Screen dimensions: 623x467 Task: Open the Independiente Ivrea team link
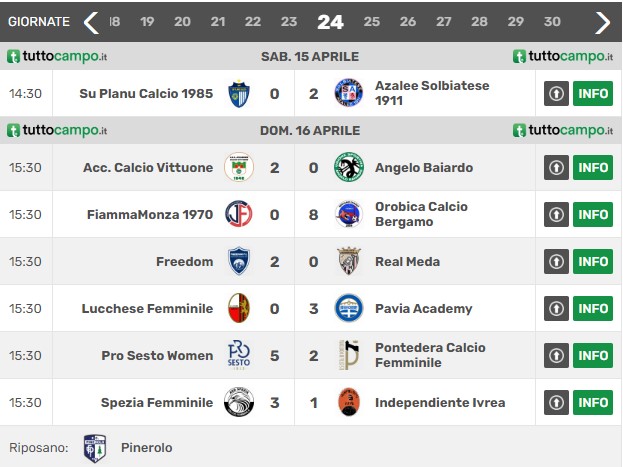(440, 403)
